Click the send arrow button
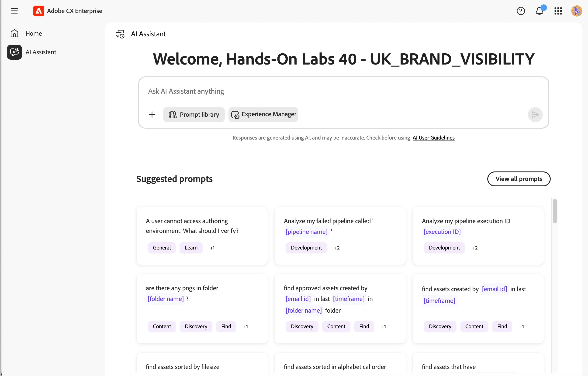This screenshot has width=588, height=376. pyautogui.click(x=535, y=115)
